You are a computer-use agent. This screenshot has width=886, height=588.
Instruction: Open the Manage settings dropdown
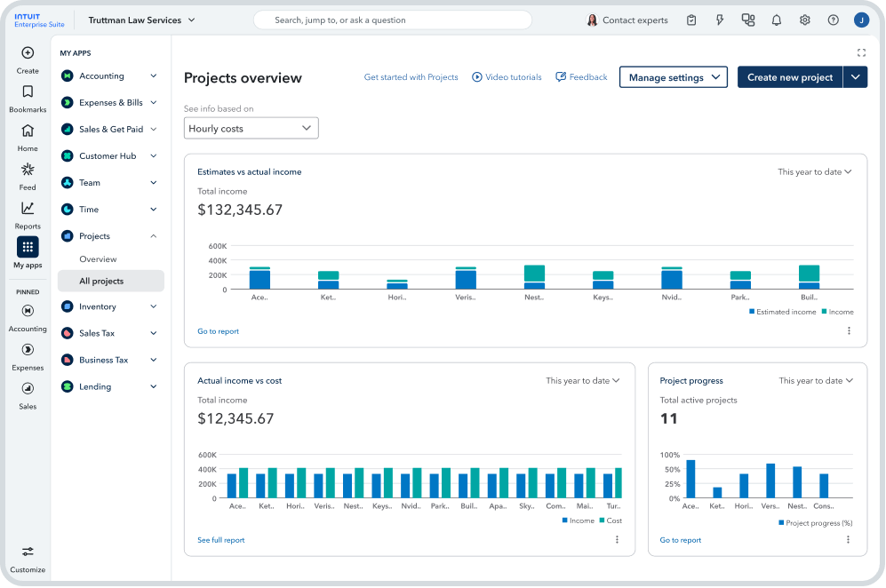pos(673,77)
